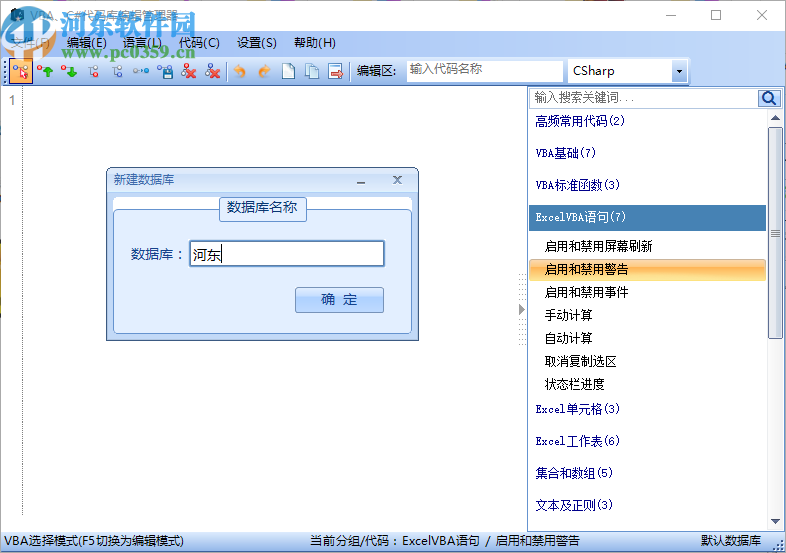This screenshot has width=786, height=553.
Task: Open the 设置(S) menu
Action: [x=257, y=43]
